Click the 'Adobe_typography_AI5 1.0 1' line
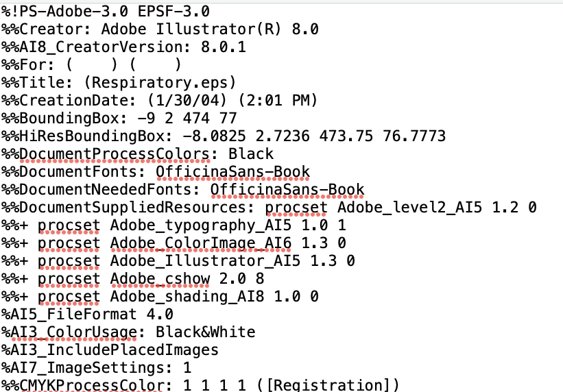This screenshot has width=563, height=392. (x=173, y=225)
